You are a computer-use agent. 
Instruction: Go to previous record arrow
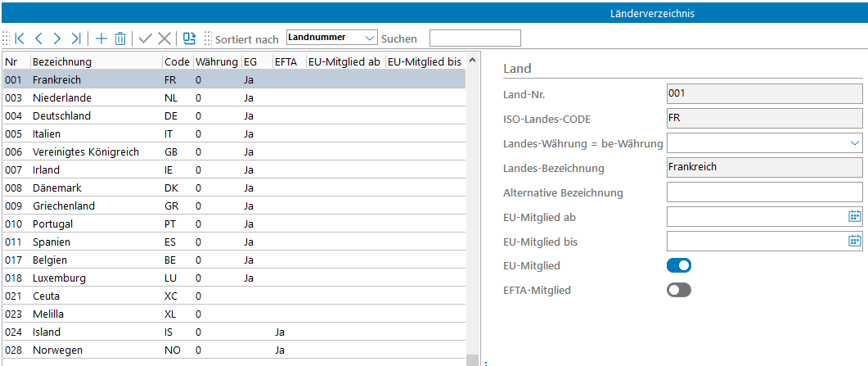click(38, 38)
